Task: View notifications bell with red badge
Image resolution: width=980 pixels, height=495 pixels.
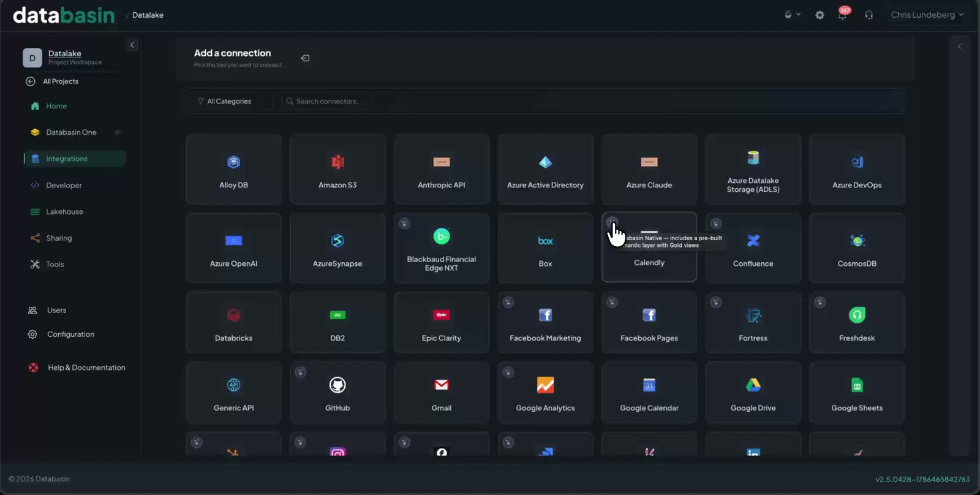Action: click(843, 15)
